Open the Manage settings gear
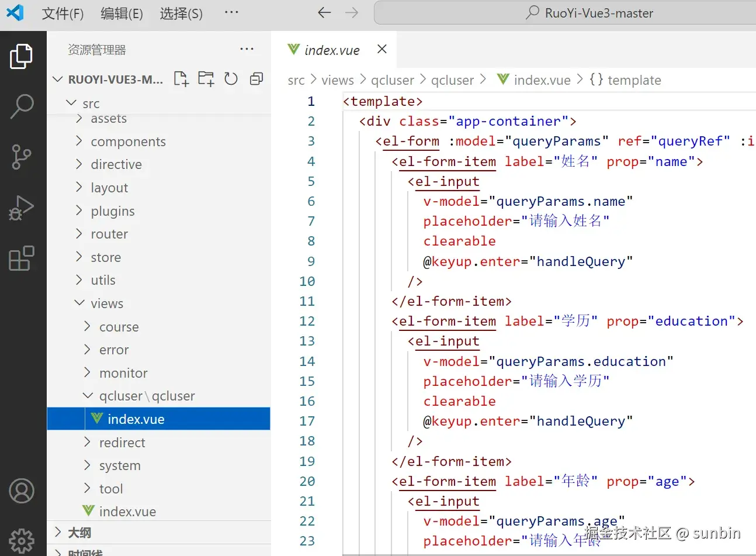This screenshot has width=756, height=556. 22,540
